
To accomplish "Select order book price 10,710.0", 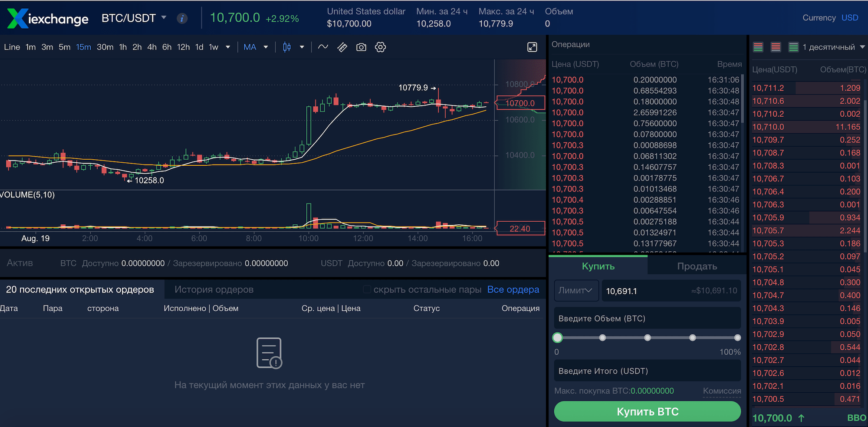I will [x=768, y=127].
